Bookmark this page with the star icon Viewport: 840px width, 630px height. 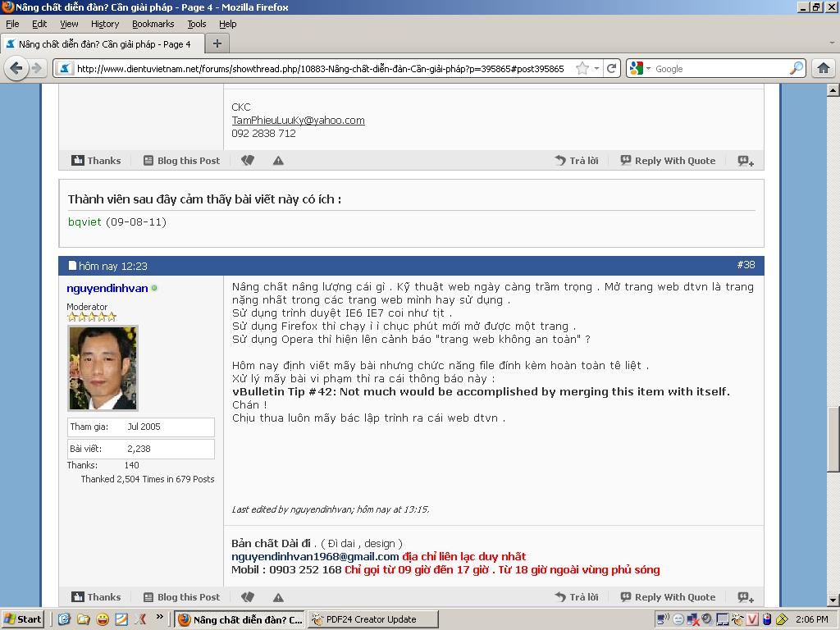[x=582, y=69]
